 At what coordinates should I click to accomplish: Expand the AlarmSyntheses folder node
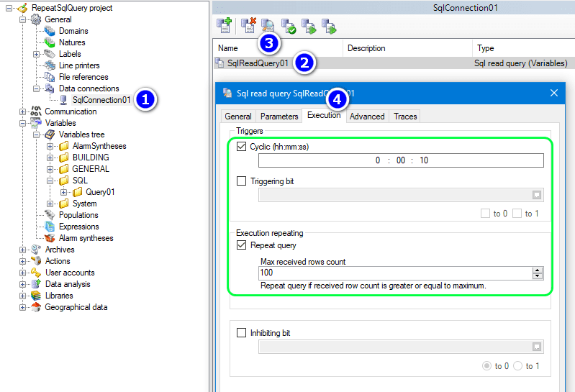pyautogui.click(x=50, y=146)
